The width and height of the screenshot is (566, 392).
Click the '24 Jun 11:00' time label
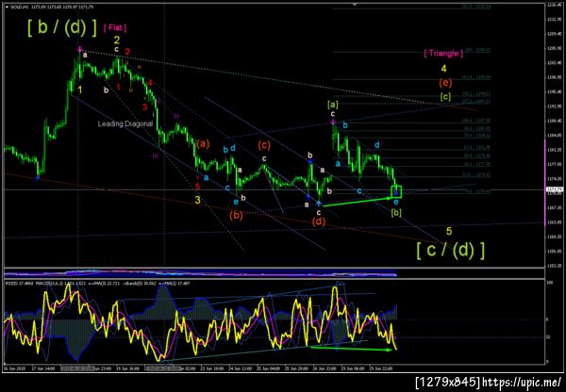[x=240, y=369]
